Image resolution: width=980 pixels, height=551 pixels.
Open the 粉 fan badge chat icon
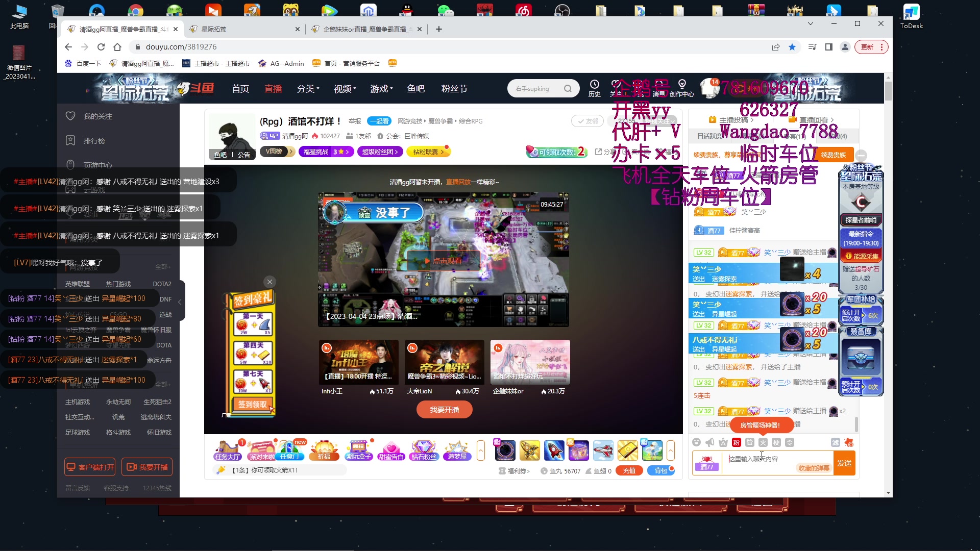[x=737, y=442]
